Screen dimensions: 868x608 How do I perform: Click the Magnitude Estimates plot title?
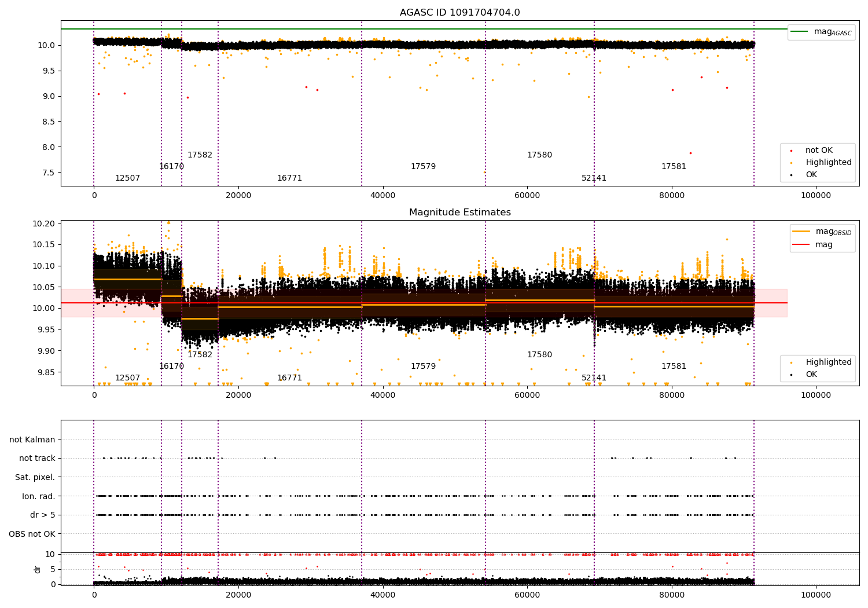pos(459,213)
